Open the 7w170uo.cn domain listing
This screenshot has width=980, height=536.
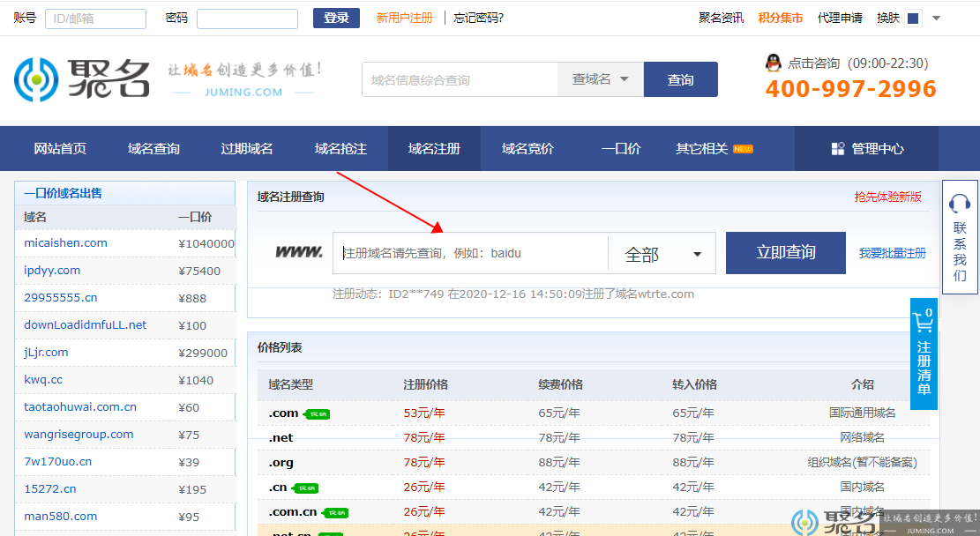tap(58, 462)
